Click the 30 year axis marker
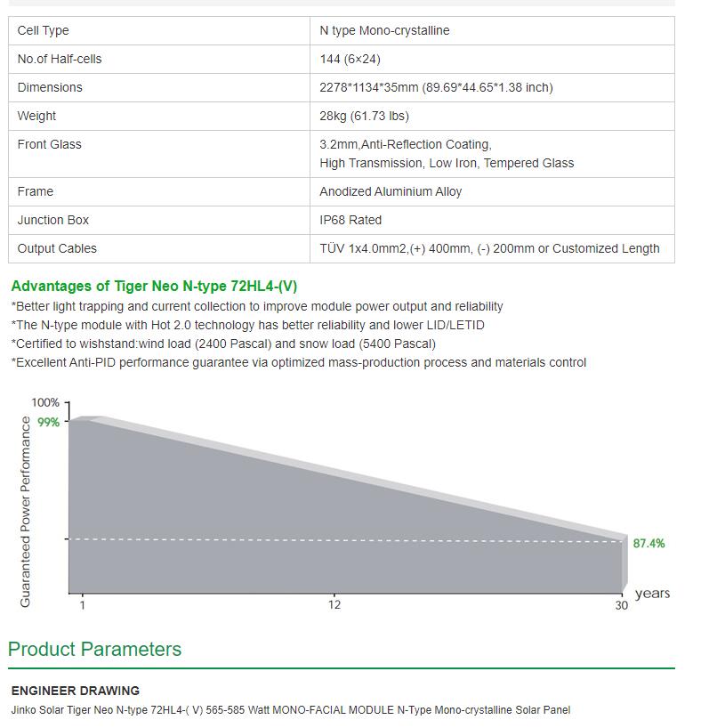This screenshot has width=717, height=728. [x=622, y=605]
